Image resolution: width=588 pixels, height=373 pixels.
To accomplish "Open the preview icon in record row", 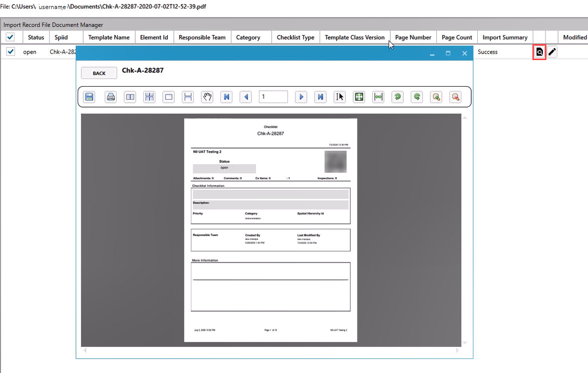I will pyautogui.click(x=539, y=52).
